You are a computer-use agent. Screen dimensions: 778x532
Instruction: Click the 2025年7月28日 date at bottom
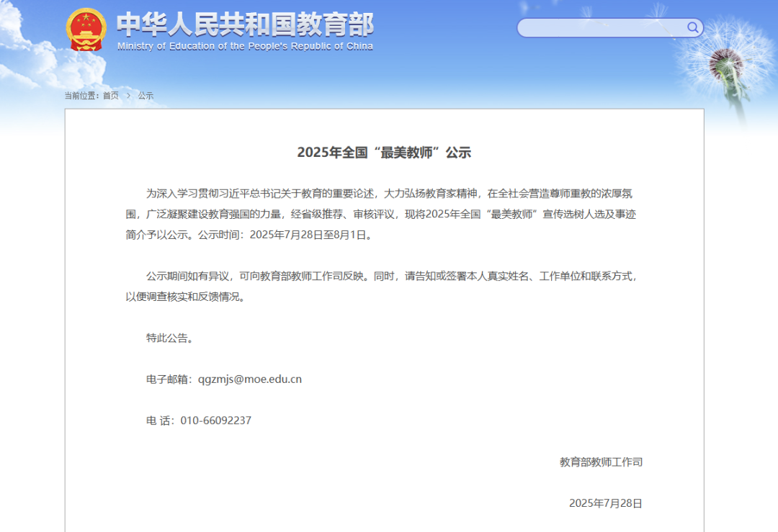(x=605, y=503)
